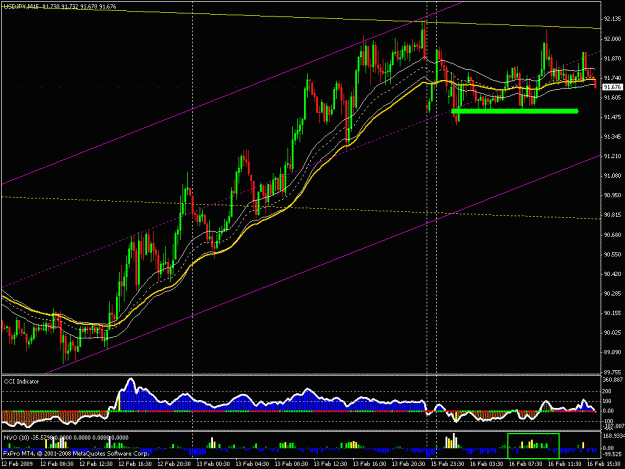
Task: Click the 92.000 price scale label
Action: coord(612,39)
